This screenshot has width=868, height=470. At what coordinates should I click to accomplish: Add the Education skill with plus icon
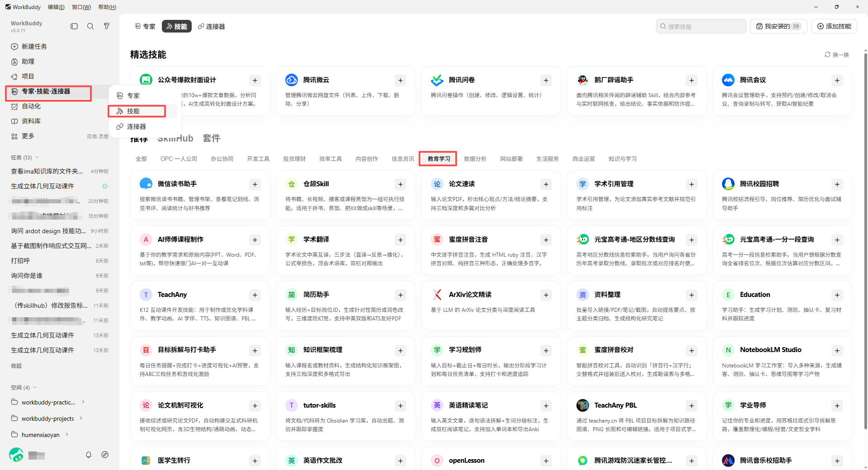[837, 295]
